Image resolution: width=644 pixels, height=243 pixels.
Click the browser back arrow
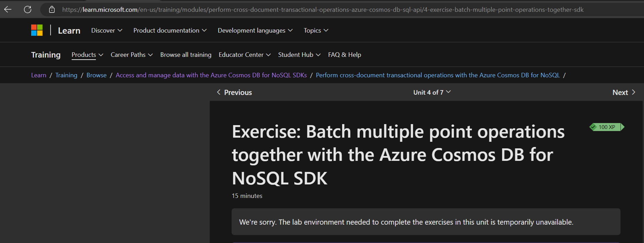pos(8,9)
